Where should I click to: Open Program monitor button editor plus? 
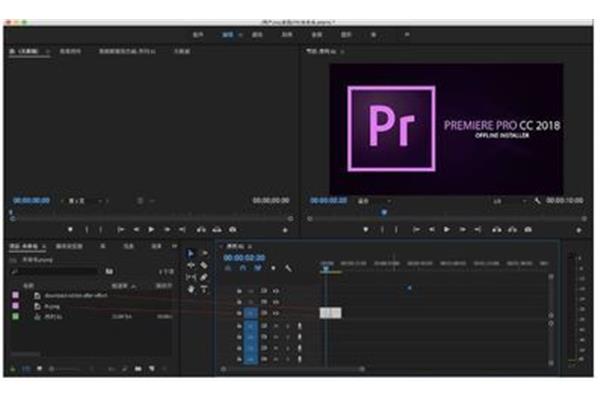[579, 230]
